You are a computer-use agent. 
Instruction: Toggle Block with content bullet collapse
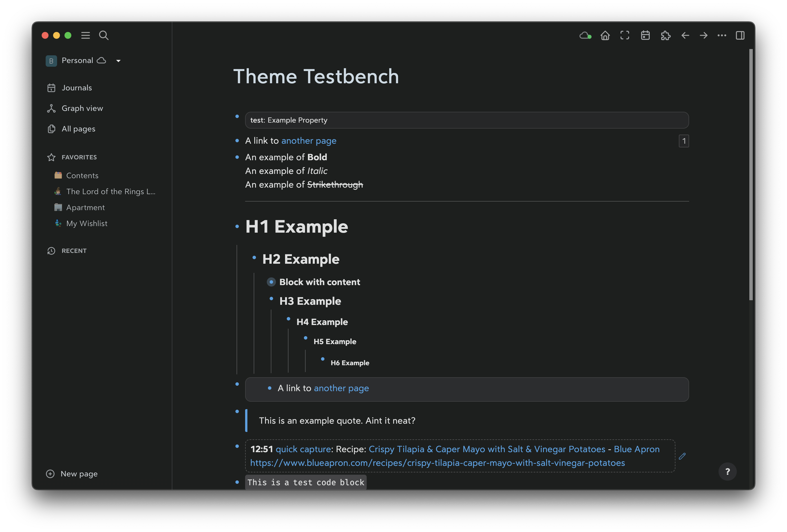(x=271, y=282)
